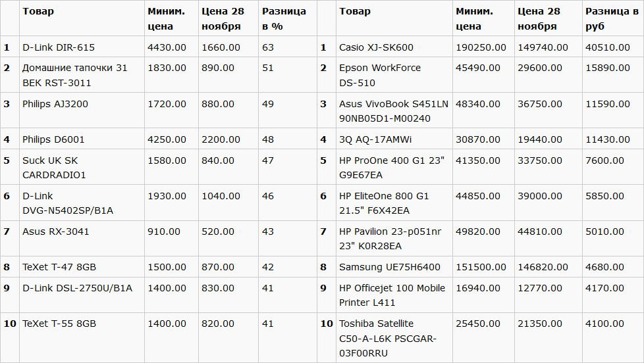Select the Toshiba Satellite C50-A-L6K entry

coord(394,338)
